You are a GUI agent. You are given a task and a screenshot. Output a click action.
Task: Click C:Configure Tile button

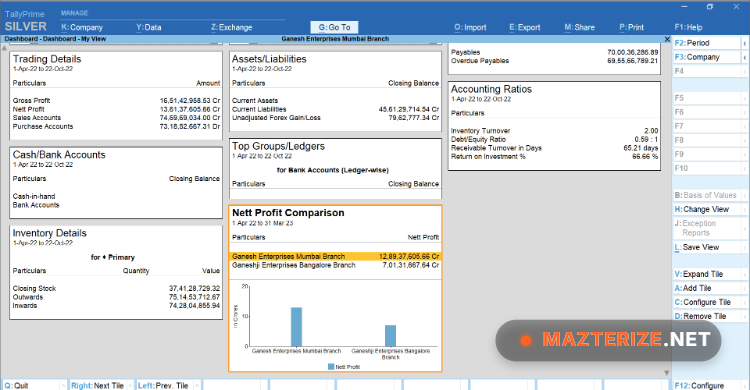click(x=707, y=302)
